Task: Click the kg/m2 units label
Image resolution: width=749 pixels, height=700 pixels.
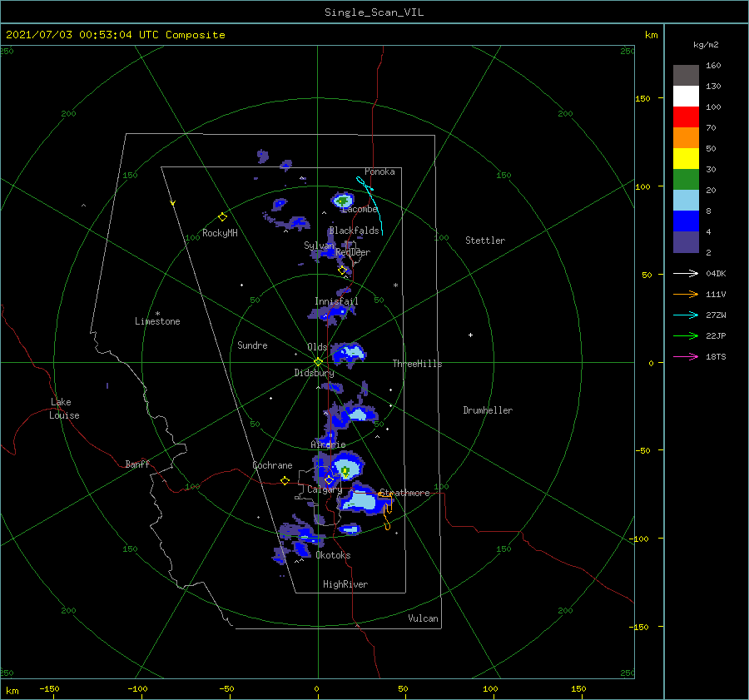Action: 706,45
